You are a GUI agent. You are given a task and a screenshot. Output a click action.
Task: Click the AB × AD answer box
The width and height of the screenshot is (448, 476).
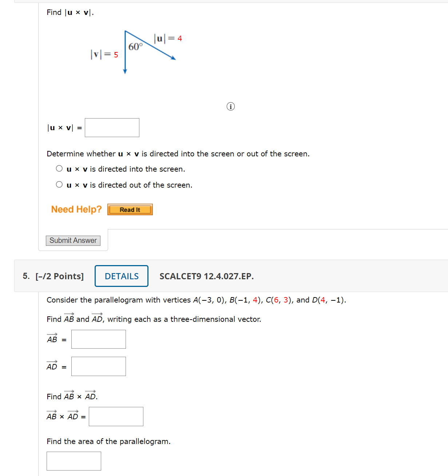(x=116, y=416)
